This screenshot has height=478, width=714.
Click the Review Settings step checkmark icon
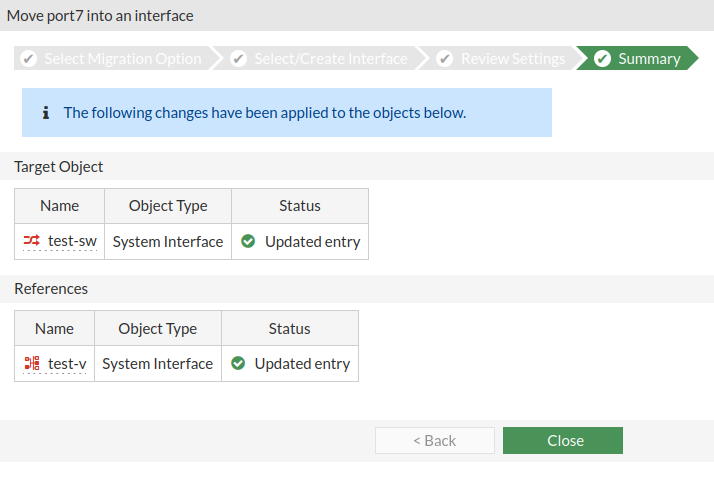(445, 59)
